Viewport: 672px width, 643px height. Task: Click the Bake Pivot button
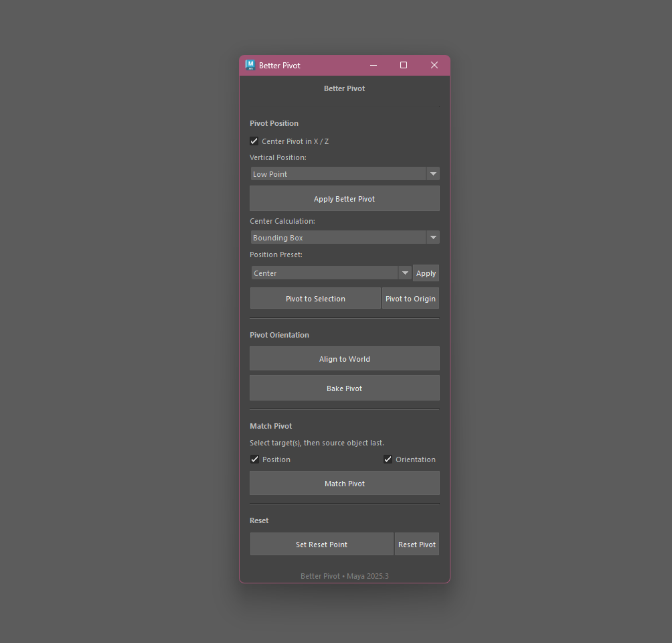[x=345, y=388]
